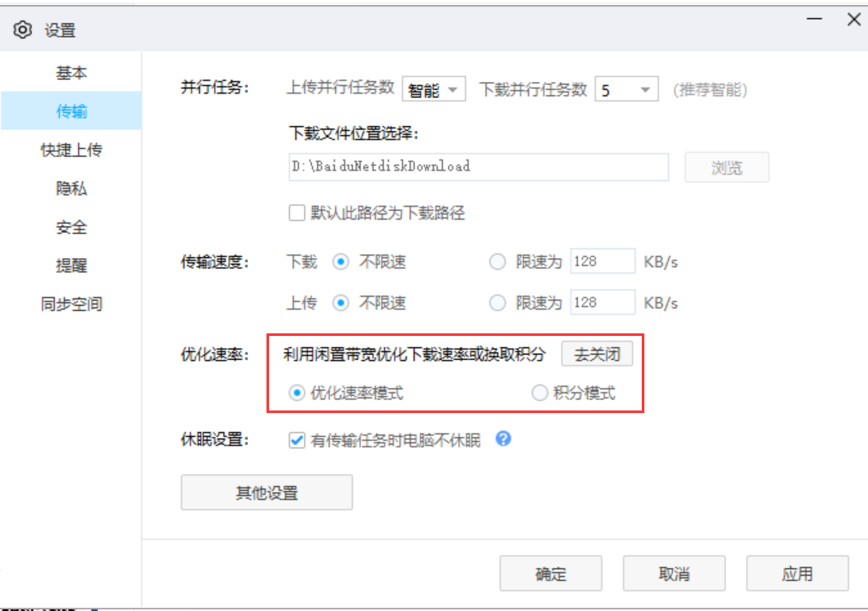868x611 pixels.
Task: Click the 去关闭 button
Action: point(596,353)
